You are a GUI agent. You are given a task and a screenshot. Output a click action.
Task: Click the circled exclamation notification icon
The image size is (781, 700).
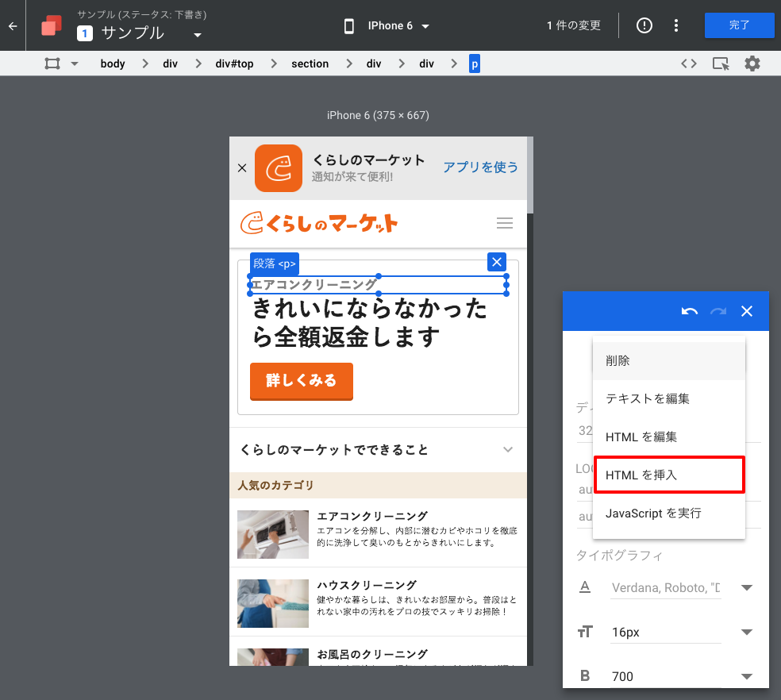(644, 25)
